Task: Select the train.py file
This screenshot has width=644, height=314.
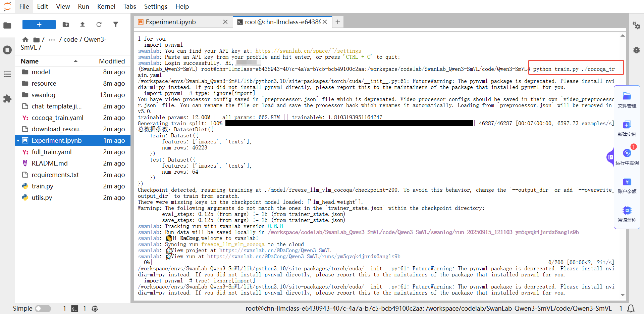Action: 73,186
